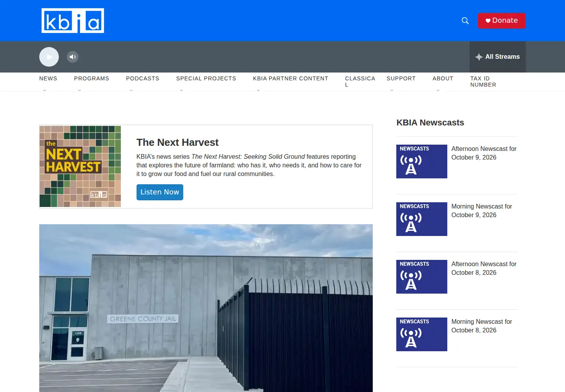Mute the audio with the speaker icon
565x392 pixels.
pyautogui.click(x=73, y=57)
